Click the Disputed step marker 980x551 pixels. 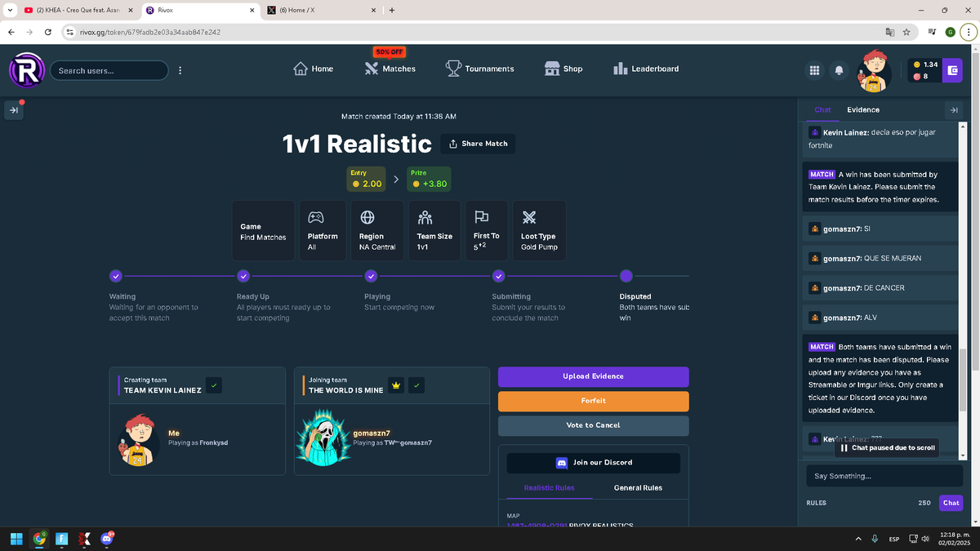[626, 276]
